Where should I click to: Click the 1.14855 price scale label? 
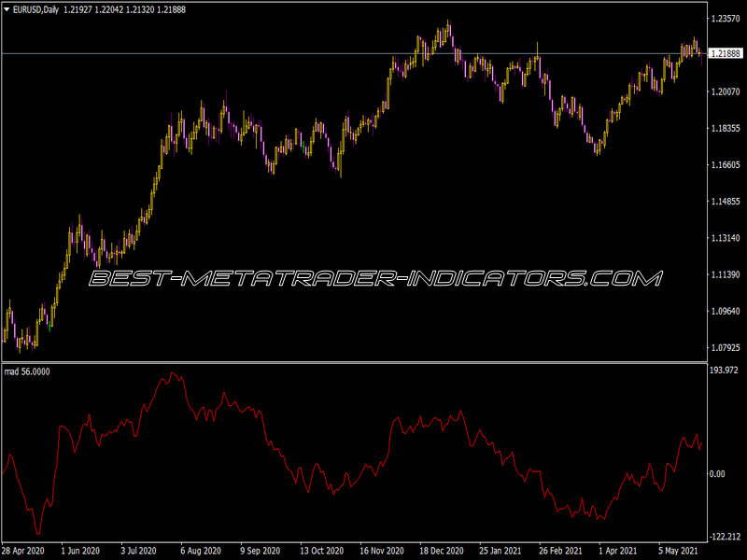click(726, 202)
